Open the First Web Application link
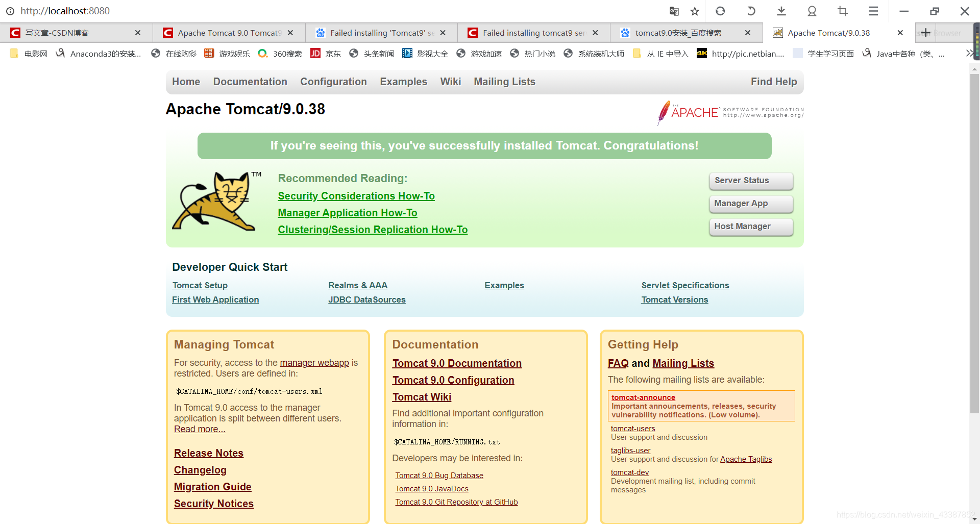This screenshot has height=524, width=980. (215, 300)
